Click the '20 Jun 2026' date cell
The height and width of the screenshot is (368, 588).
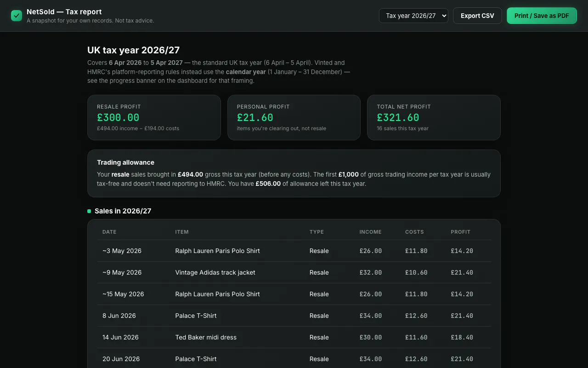(x=121, y=359)
